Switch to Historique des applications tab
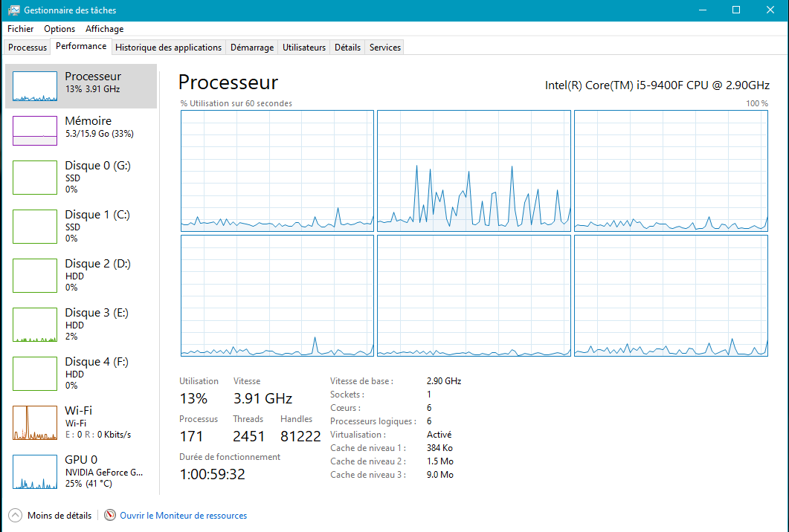The height and width of the screenshot is (532, 789). [169, 48]
